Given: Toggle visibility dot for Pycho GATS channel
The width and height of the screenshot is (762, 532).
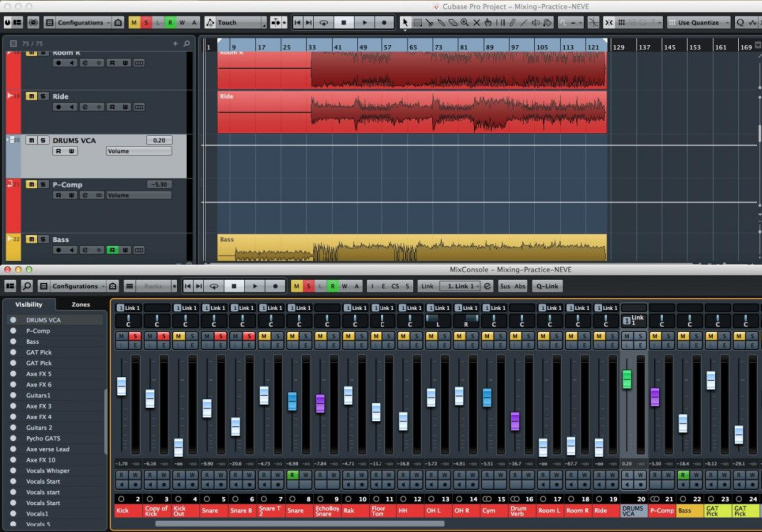Looking at the screenshot, I should coord(13,439).
